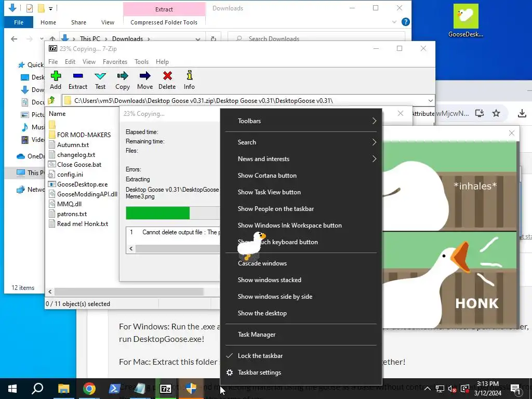Close the honking goose meme window

512,133
